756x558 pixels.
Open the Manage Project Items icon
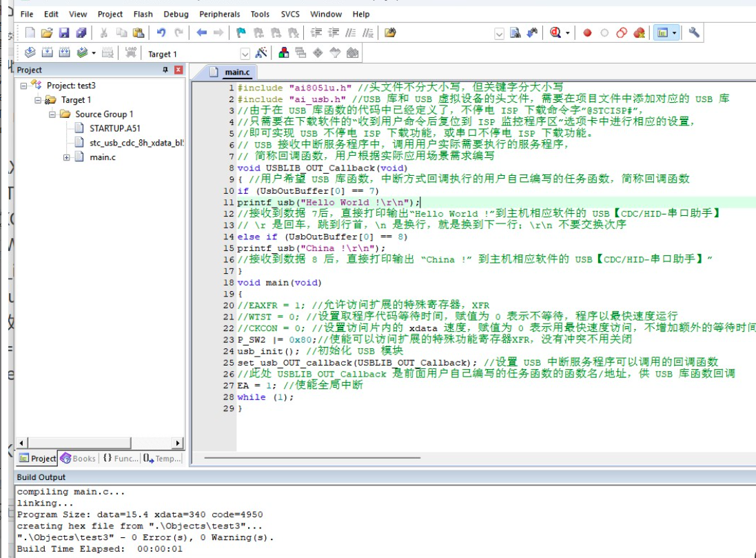pos(283,53)
